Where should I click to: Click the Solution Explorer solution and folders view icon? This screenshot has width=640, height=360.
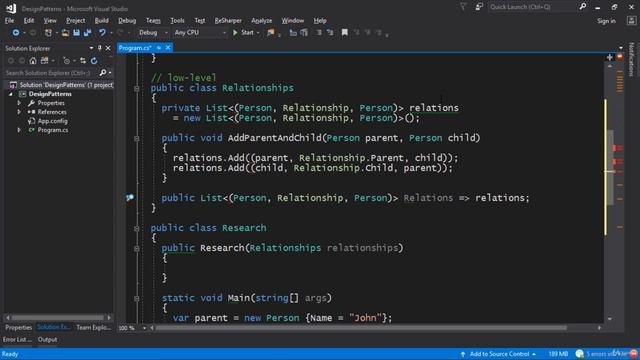(44, 61)
